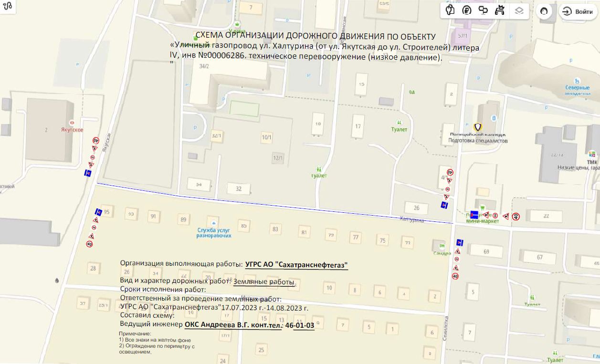The width and height of the screenshot is (600, 364).
Task: Click the Халтурина street name label
Action: click(x=411, y=219)
